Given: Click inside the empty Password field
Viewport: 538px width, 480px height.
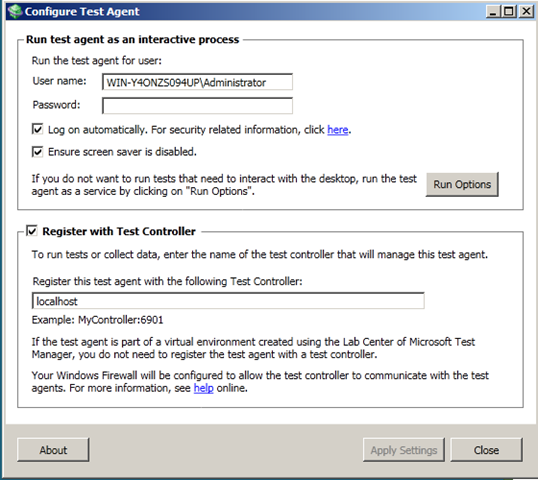Looking at the screenshot, I should coord(197,105).
